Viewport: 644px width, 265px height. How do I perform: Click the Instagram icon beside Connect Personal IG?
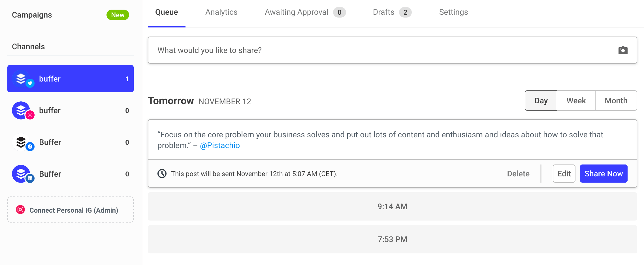[20, 210]
